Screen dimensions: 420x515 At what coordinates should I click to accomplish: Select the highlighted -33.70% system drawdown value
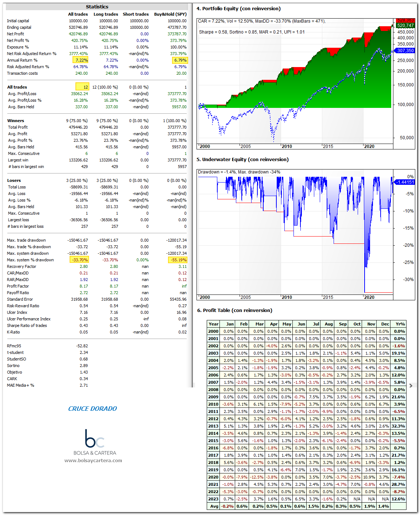tap(79, 260)
